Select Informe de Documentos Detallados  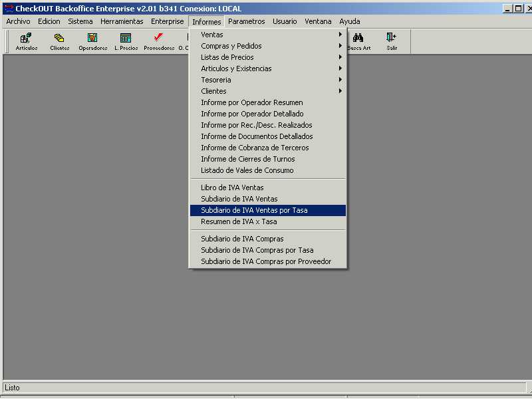click(x=268, y=136)
